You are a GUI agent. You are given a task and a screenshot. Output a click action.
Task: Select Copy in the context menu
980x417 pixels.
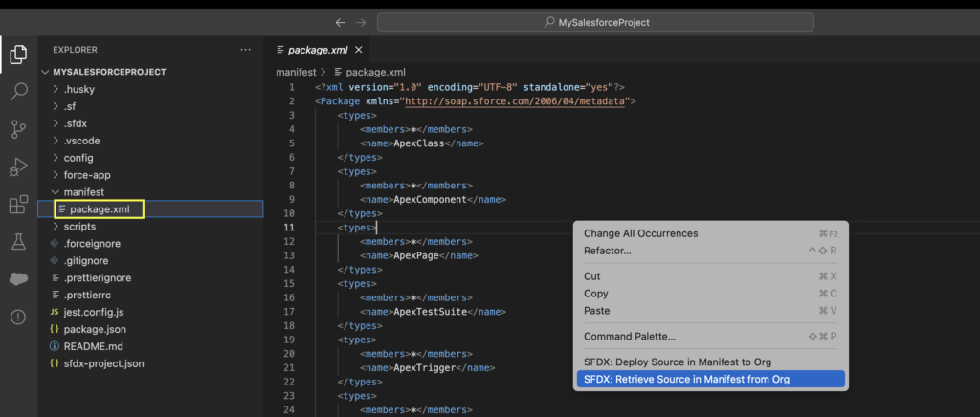click(x=711, y=294)
